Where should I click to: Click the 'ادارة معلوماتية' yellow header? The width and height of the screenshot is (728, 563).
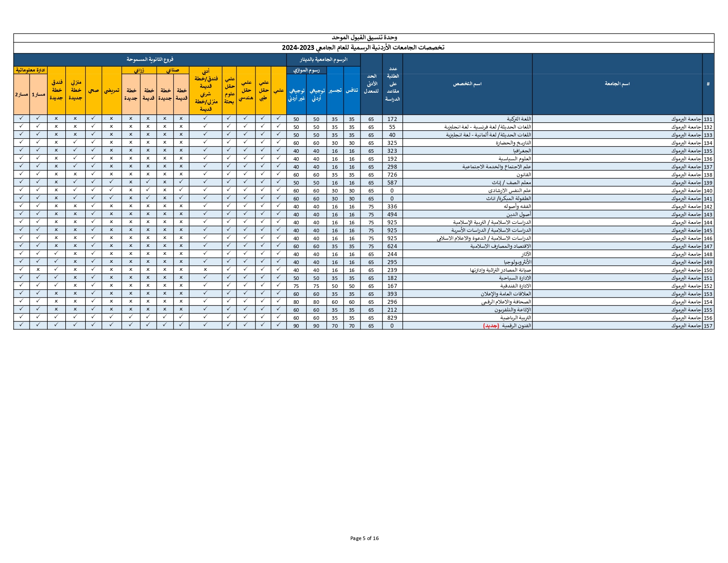[30, 70]
